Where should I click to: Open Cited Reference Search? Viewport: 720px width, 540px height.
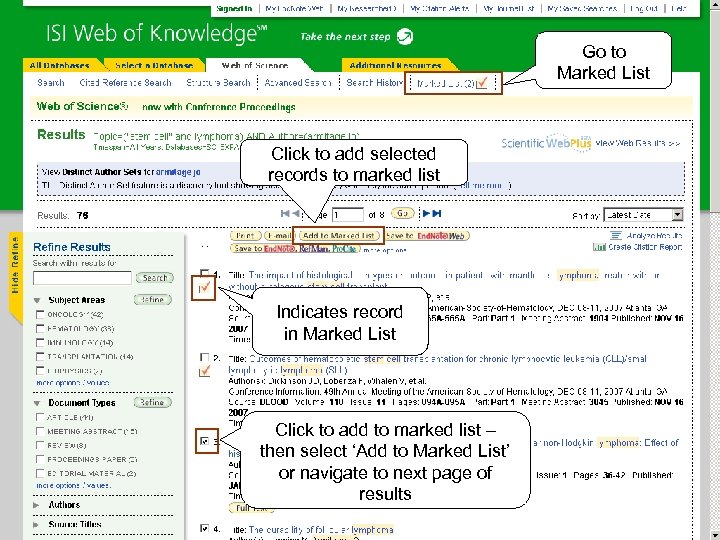pyautogui.click(x=125, y=83)
